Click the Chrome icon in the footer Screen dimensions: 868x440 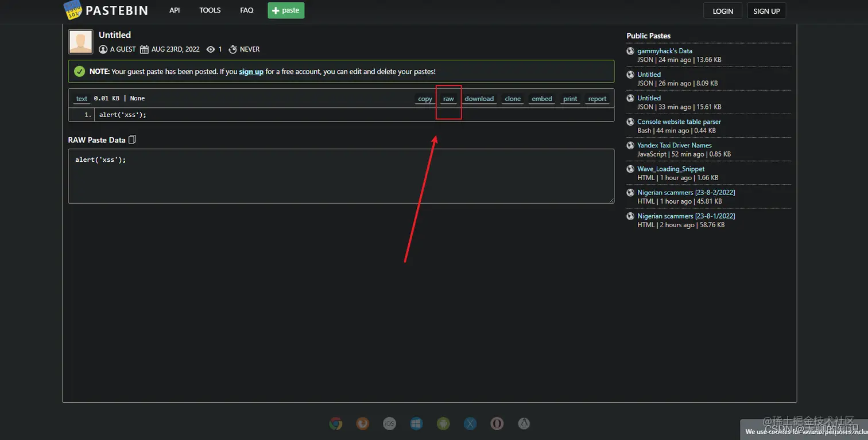pos(336,423)
